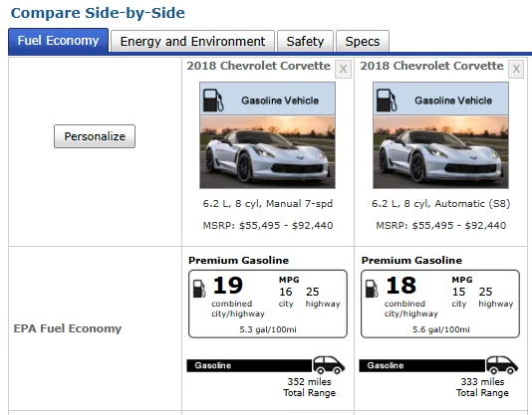Open the Specs tab
Image resolution: width=532 pixels, height=415 pixels.
click(x=363, y=42)
